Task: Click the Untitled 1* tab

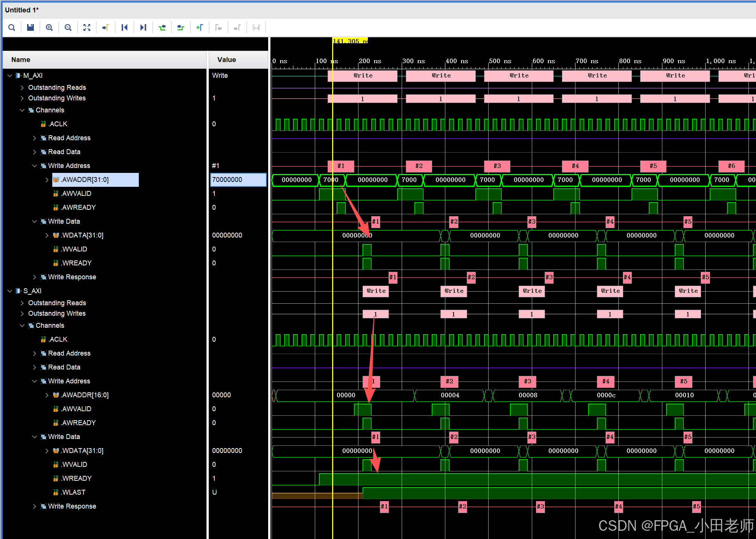Action: click(x=22, y=10)
